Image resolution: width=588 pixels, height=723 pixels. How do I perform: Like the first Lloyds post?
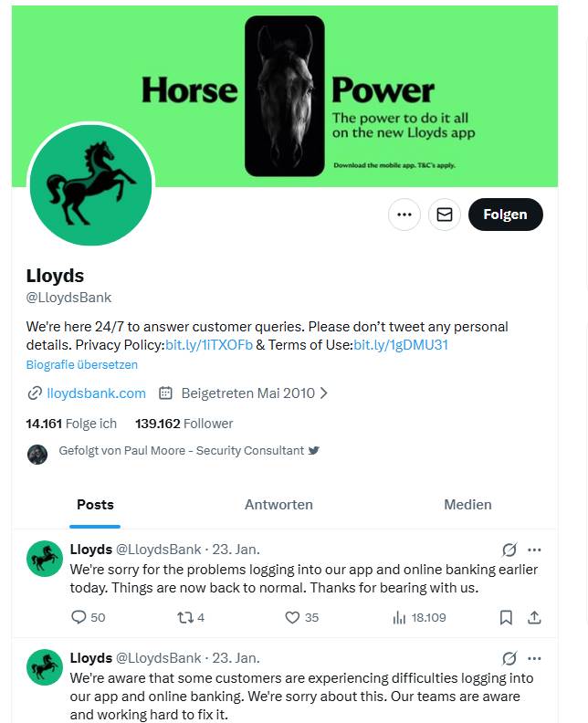coord(293,618)
